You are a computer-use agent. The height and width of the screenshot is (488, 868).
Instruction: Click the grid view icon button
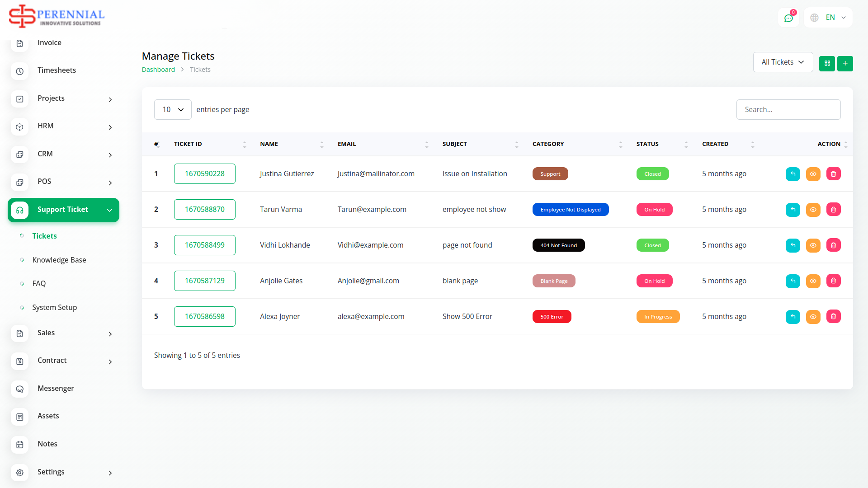point(827,64)
